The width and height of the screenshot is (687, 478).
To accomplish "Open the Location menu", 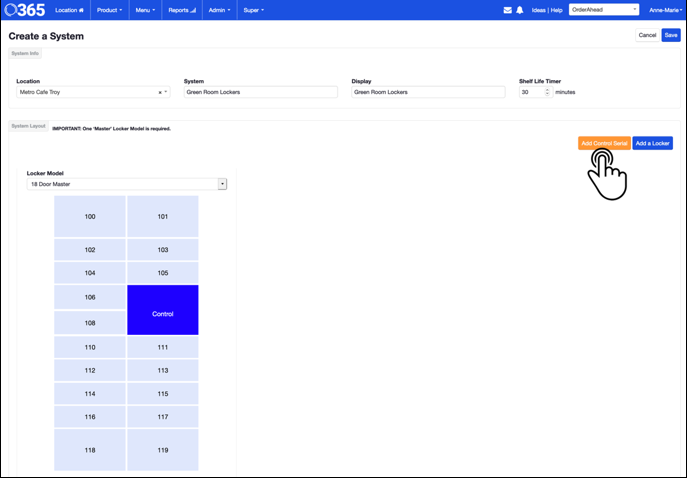I will pyautogui.click(x=69, y=10).
